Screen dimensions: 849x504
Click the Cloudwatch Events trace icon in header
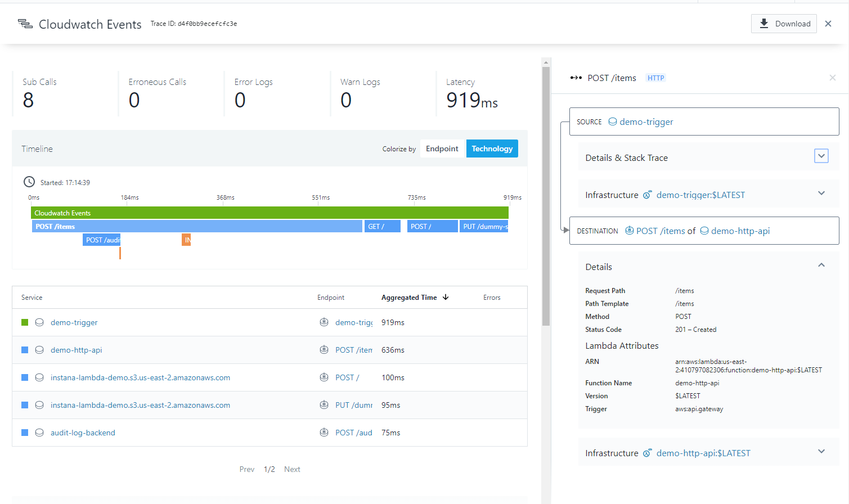tap(25, 24)
